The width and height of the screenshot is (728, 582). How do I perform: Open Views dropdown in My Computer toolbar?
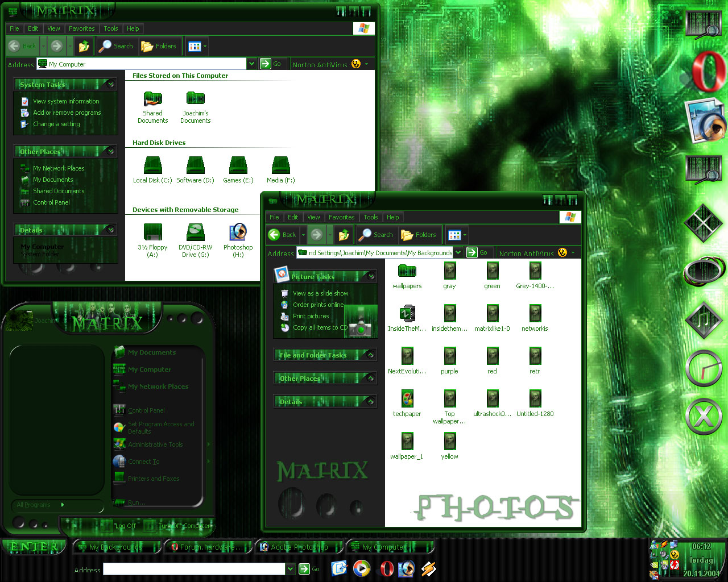(x=205, y=46)
